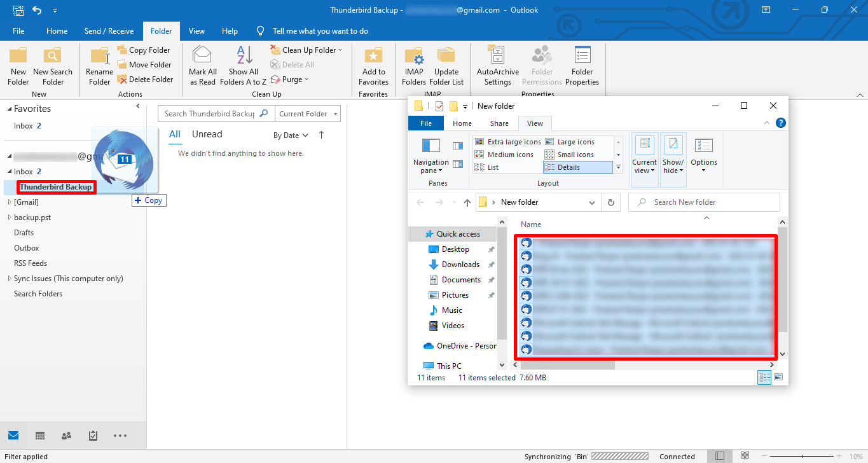Expand the [Gmail] folder
The width and height of the screenshot is (868, 463).
pos(10,202)
